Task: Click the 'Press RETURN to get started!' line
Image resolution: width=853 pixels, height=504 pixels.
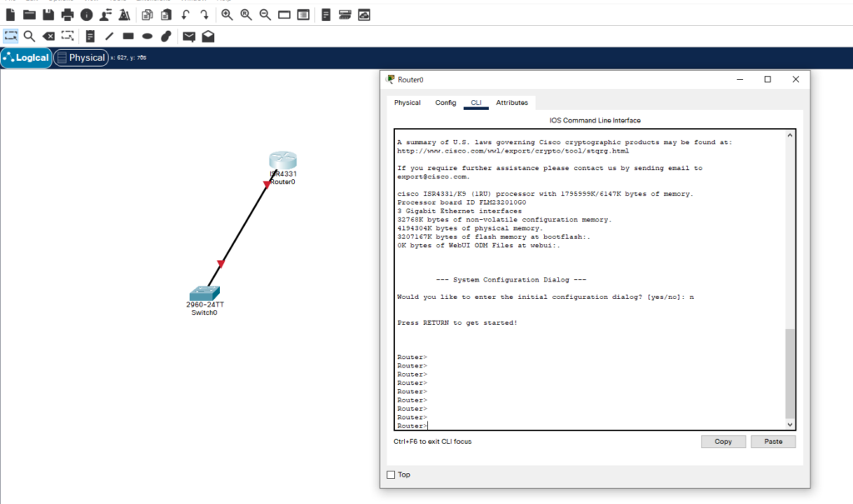Action: tap(457, 322)
